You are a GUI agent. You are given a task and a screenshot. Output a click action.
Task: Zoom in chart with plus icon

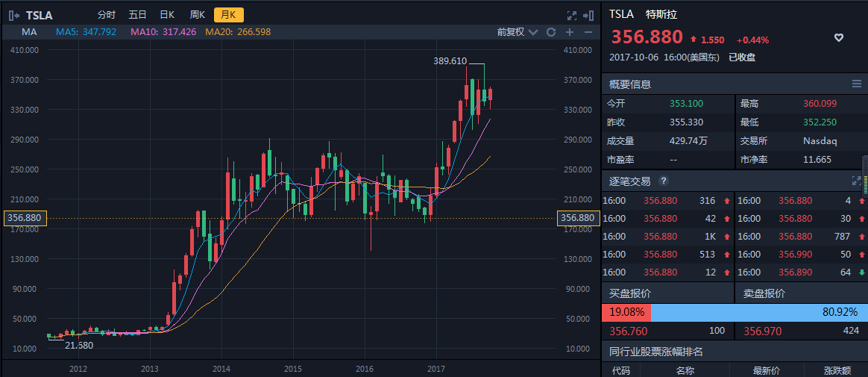coord(570,32)
